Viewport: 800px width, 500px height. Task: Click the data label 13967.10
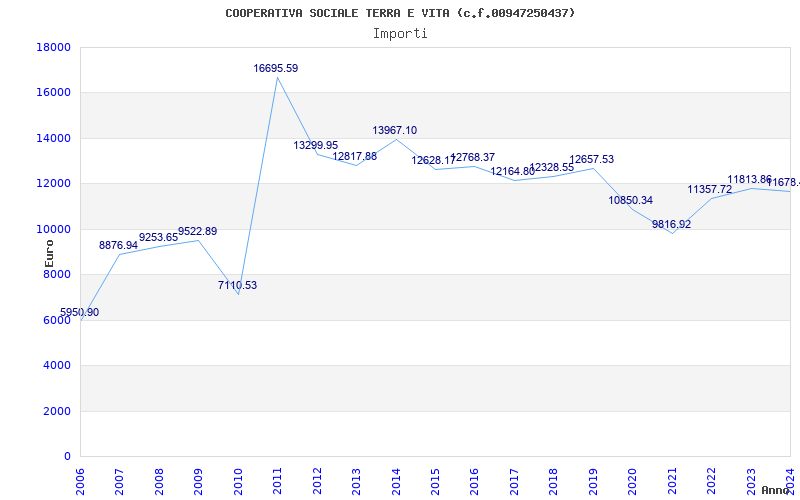coord(394,130)
